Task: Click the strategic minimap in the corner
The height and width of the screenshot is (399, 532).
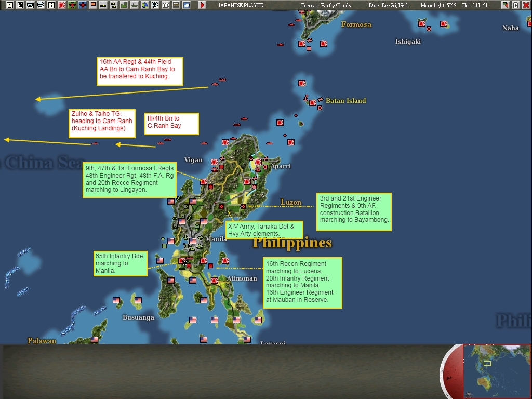Action: [x=497, y=371]
